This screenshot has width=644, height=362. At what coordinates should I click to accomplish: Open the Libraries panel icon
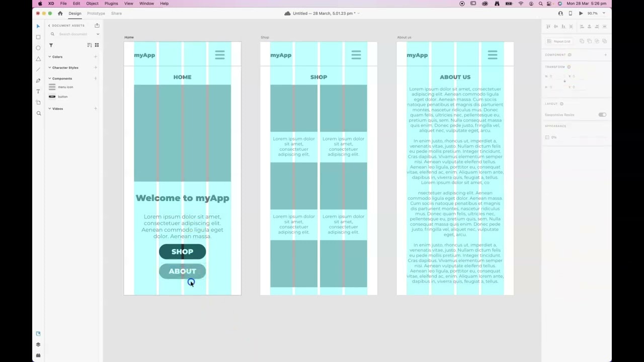coord(38,333)
